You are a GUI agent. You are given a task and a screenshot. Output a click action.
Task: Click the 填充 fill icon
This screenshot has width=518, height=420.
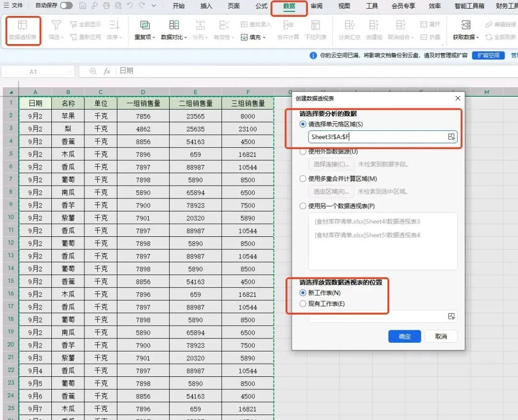[244, 37]
